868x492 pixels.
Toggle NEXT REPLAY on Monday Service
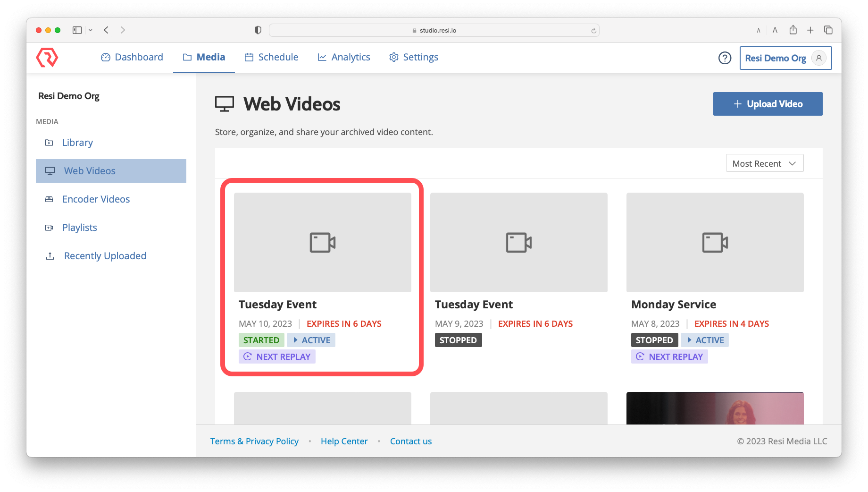pyautogui.click(x=669, y=356)
